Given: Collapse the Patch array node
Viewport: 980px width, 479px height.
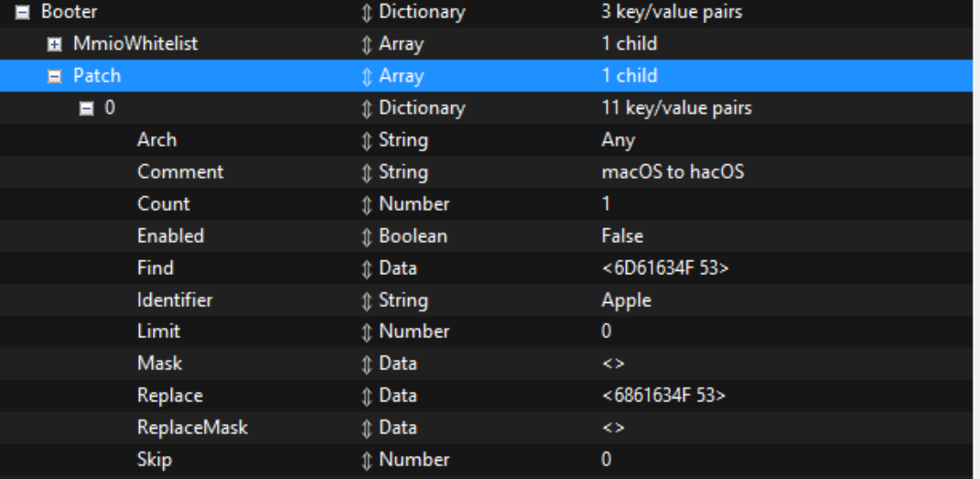Looking at the screenshot, I should coord(54,76).
